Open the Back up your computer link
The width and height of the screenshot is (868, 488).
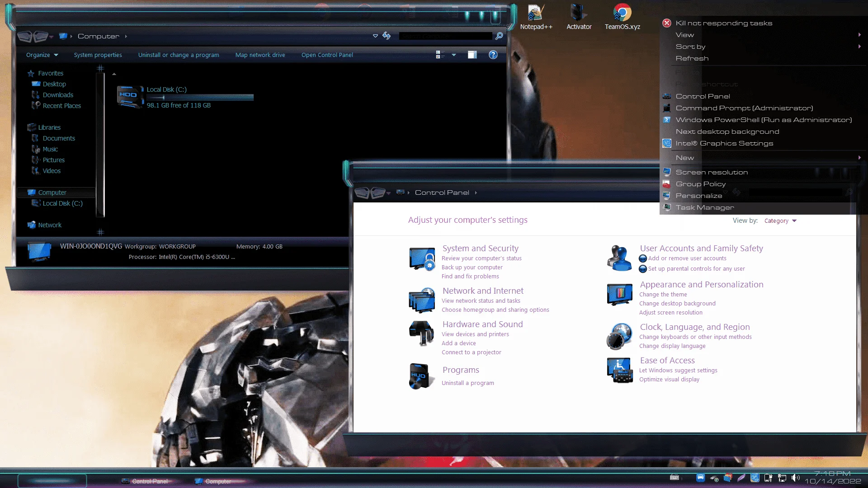click(472, 267)
